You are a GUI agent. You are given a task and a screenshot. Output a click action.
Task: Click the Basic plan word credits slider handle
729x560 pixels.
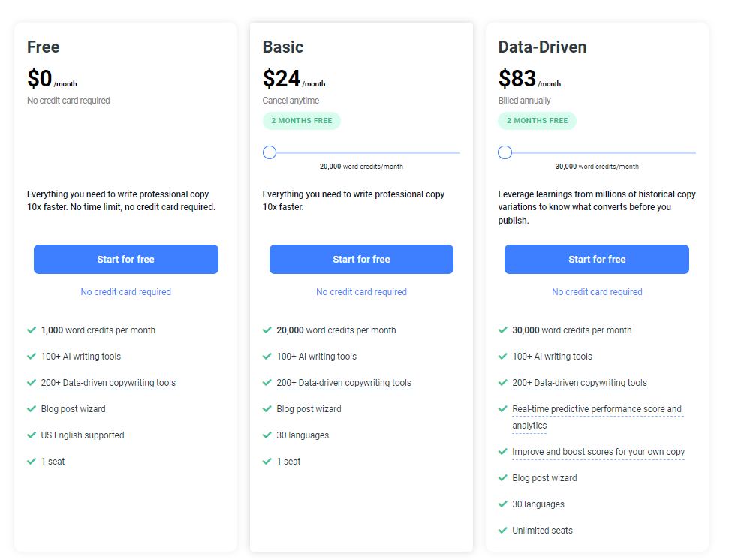click(270, 152)
